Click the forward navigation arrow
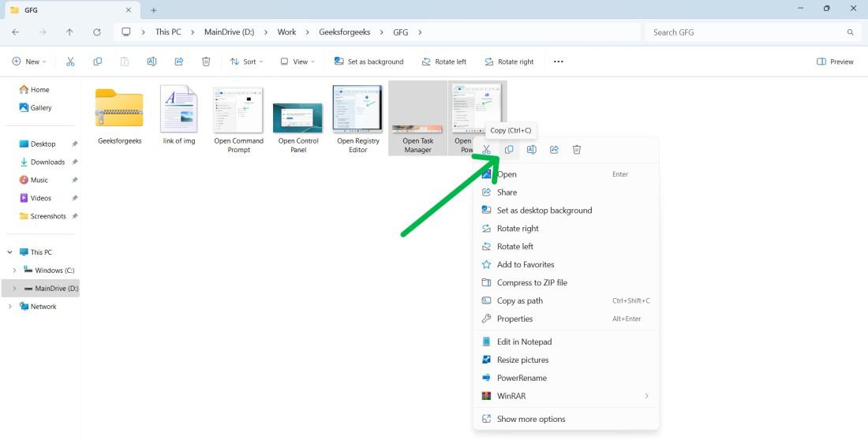This screenshot has width=868, height=444. pos(43,32)
